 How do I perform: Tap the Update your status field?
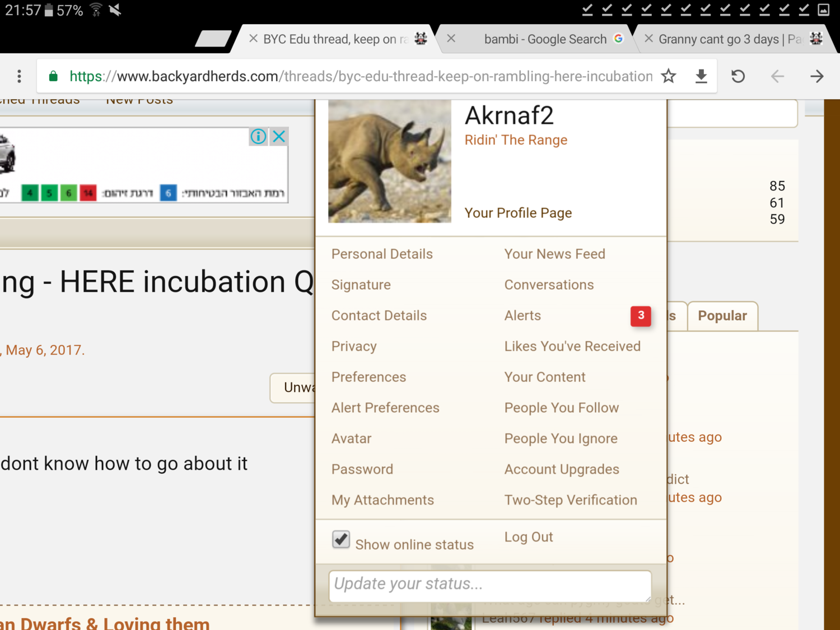pos(490,586)
